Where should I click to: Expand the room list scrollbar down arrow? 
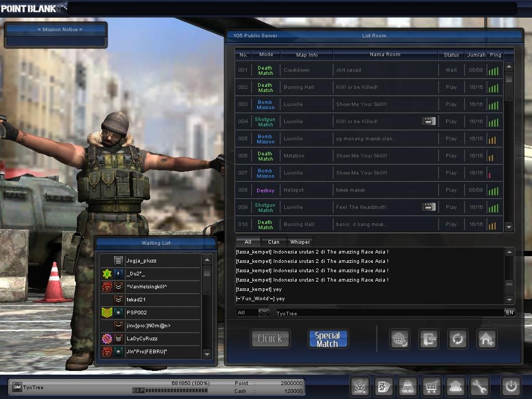[x=509, y=227]
